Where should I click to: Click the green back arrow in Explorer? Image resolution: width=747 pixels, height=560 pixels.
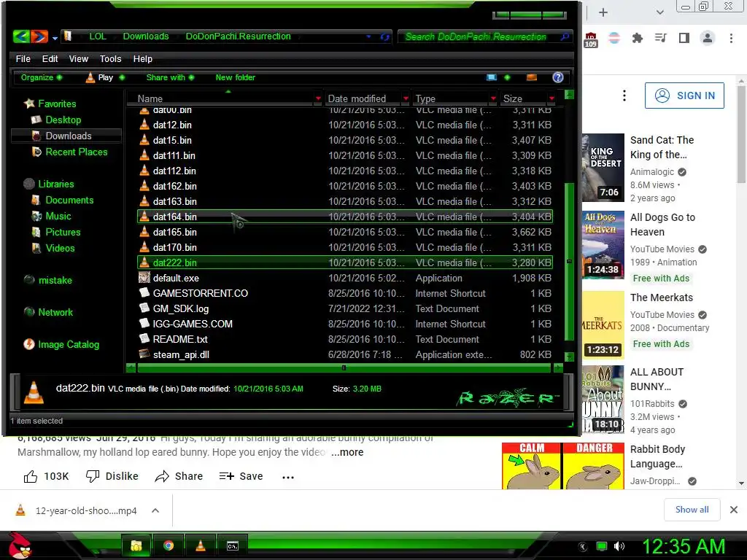point(21,36)
